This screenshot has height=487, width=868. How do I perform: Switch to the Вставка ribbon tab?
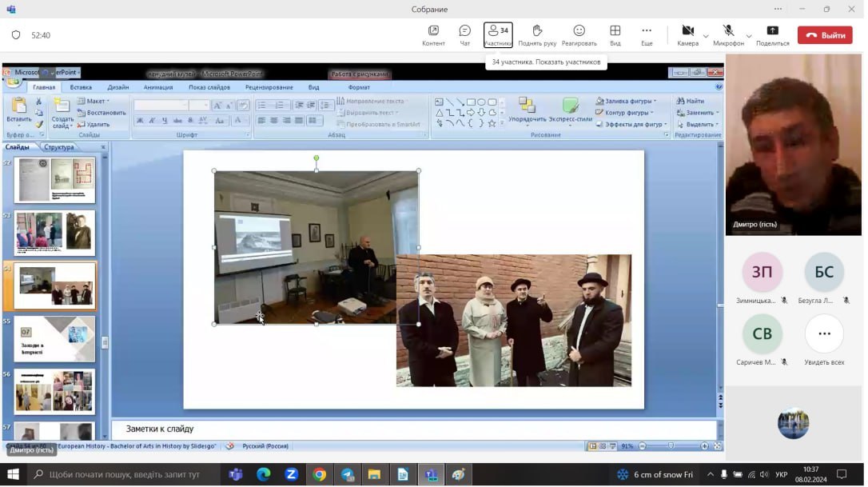[81, 87]
